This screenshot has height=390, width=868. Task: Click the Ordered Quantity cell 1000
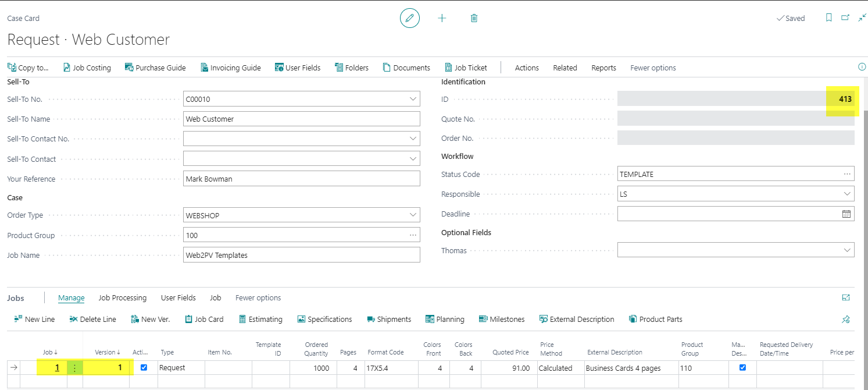pos(312,368)
